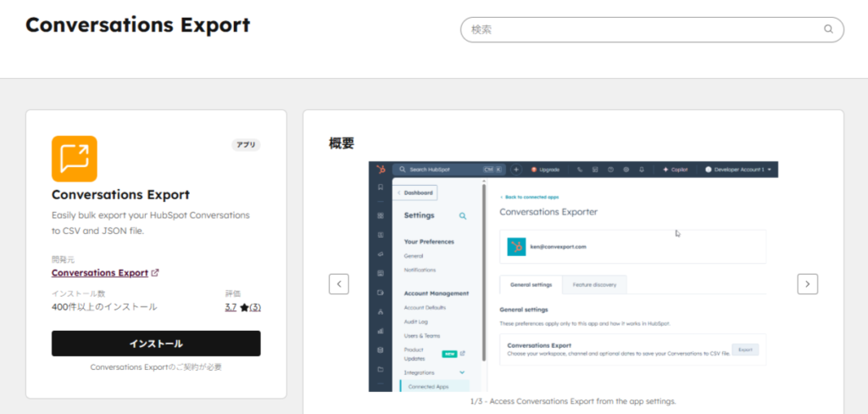
Task: Click the plus circle icon in the screenshot's top bar
Action: [x=516, y=170]
